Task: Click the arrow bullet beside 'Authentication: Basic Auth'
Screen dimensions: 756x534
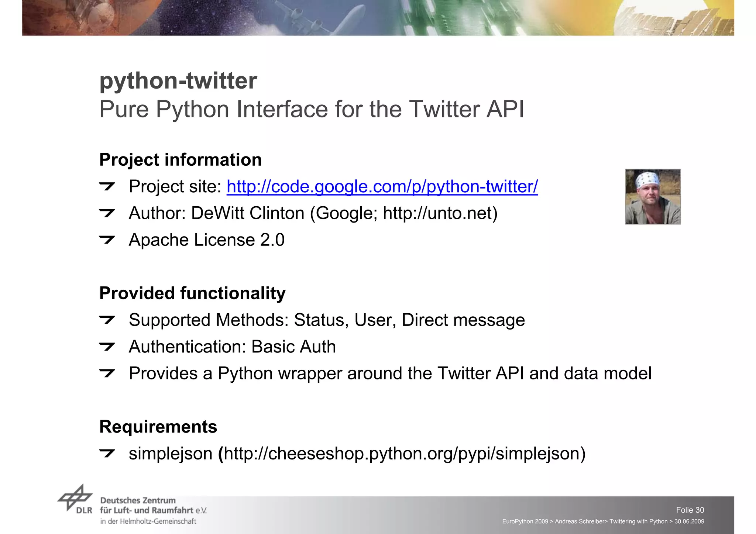Action: tap(107, 347)
